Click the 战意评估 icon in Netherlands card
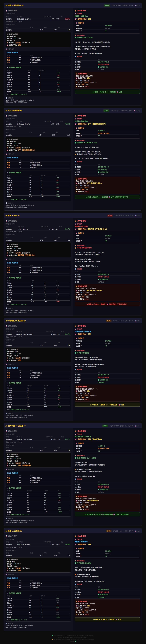 [x=77, y=128]
